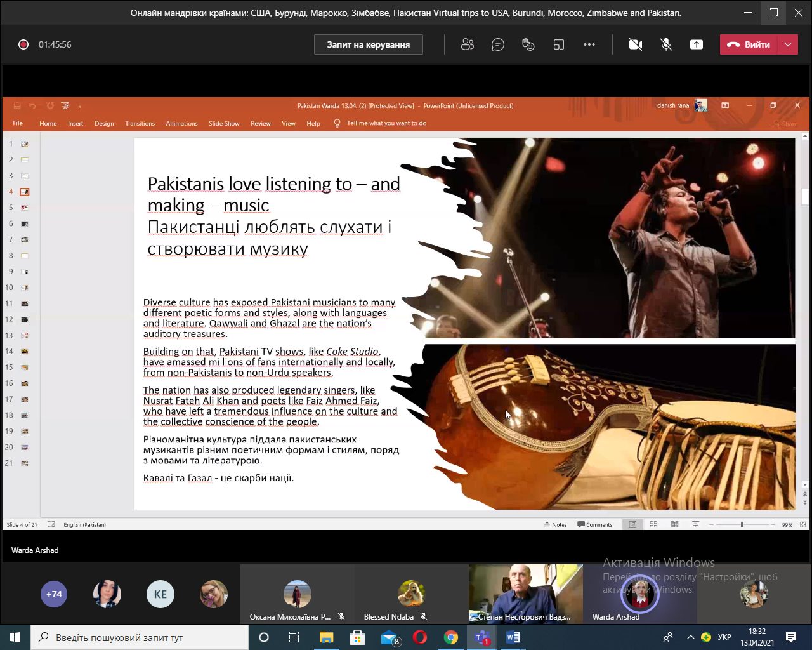Click the Запит на керування button
The image size is (812, 650).
368,44
